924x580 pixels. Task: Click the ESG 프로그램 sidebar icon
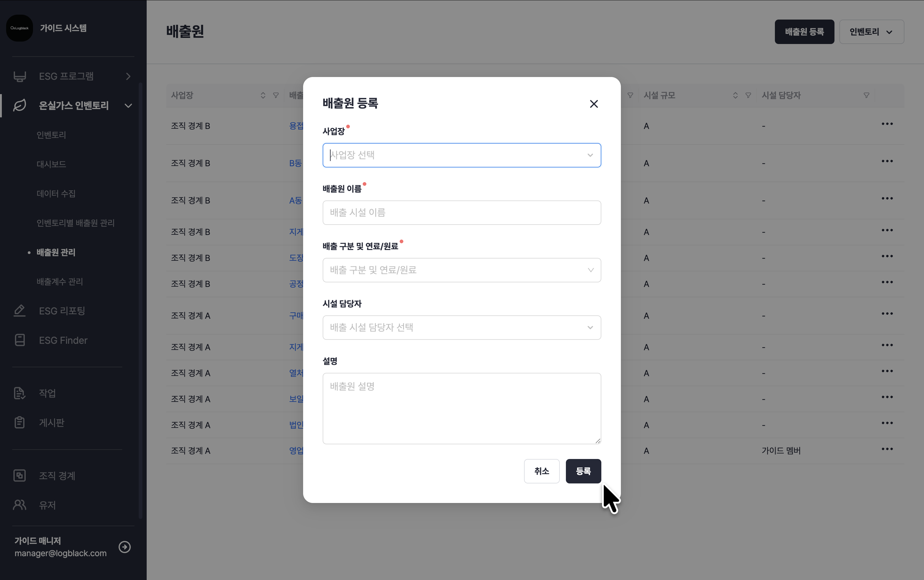coord(20,76)
